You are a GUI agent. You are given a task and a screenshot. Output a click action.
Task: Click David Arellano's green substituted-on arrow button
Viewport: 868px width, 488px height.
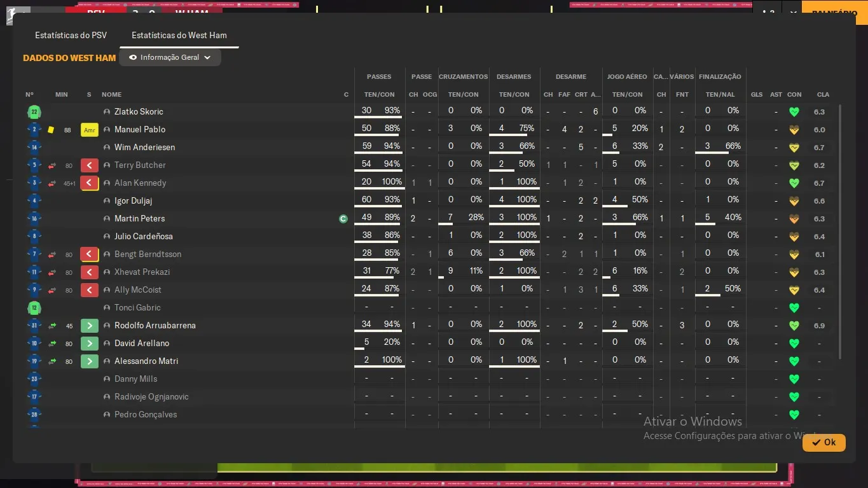pyautogui.click(x=89, y=344)
